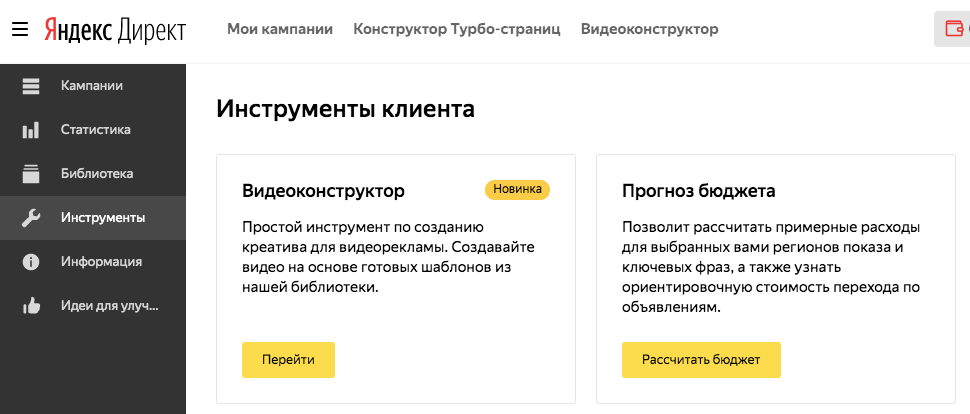970x414 pixels.
Task: Click the Яндекс Директ logo
Action: pos(115,29)
